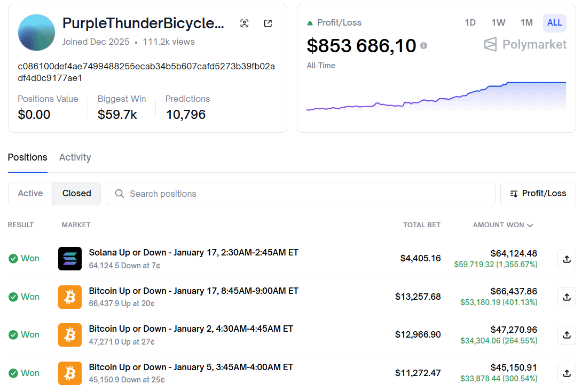This screenshot has height=392, width=582.
Task: Click the $53,180.19 (401.13%) profit text
Action: pyautogui.click(x=499, y=302)
